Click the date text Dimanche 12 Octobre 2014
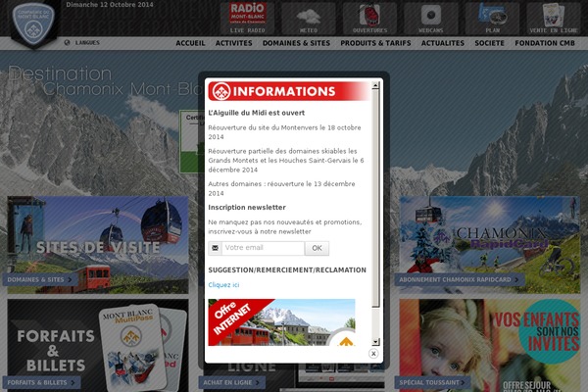 pos(110,5)
